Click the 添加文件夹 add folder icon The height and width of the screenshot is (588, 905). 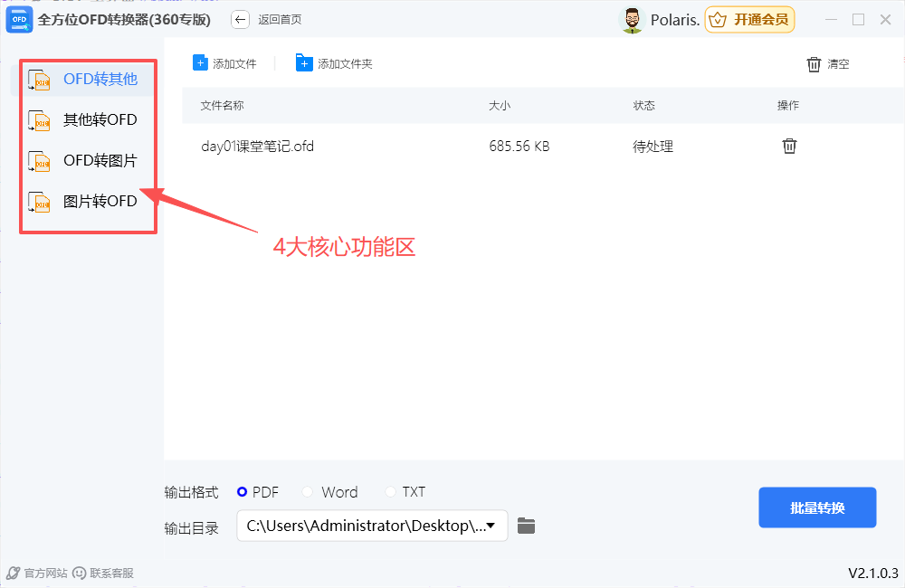[x=303, y=62]
